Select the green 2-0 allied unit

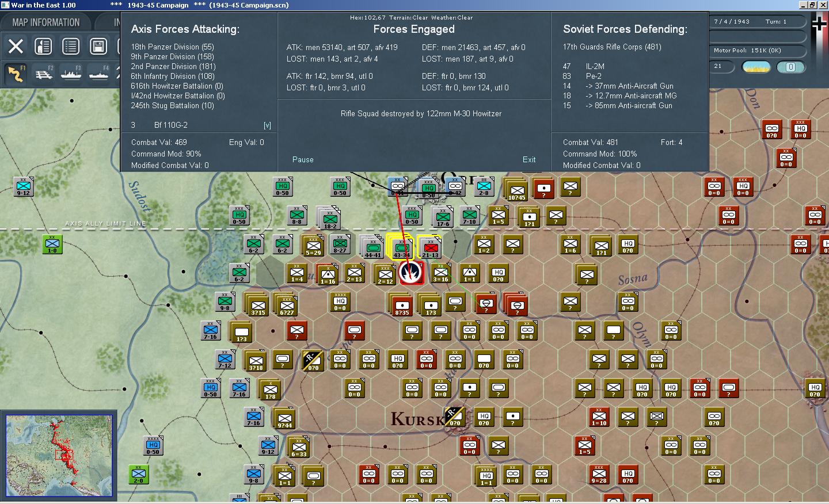click(139, 474)
